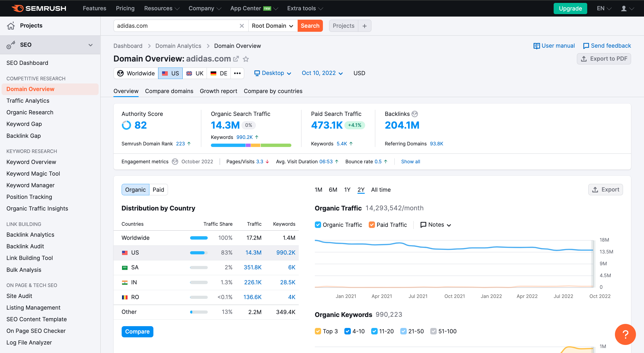Click the IN flag in country table
The width and height of the screenshot is (644, 353).
click(125, 283)
